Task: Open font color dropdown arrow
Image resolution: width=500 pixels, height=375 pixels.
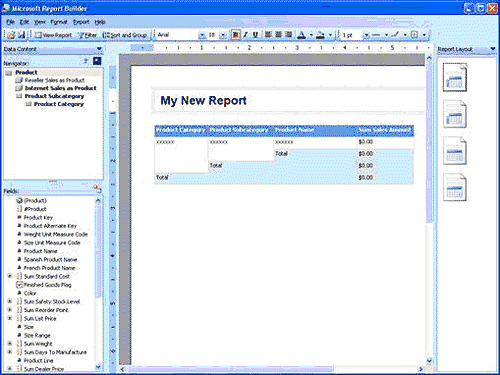Action: 311,35
